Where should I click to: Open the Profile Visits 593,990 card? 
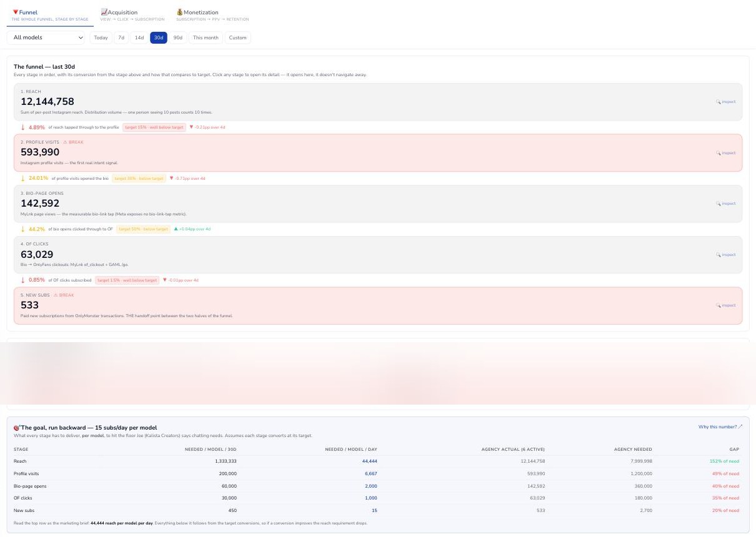point(378,153)
